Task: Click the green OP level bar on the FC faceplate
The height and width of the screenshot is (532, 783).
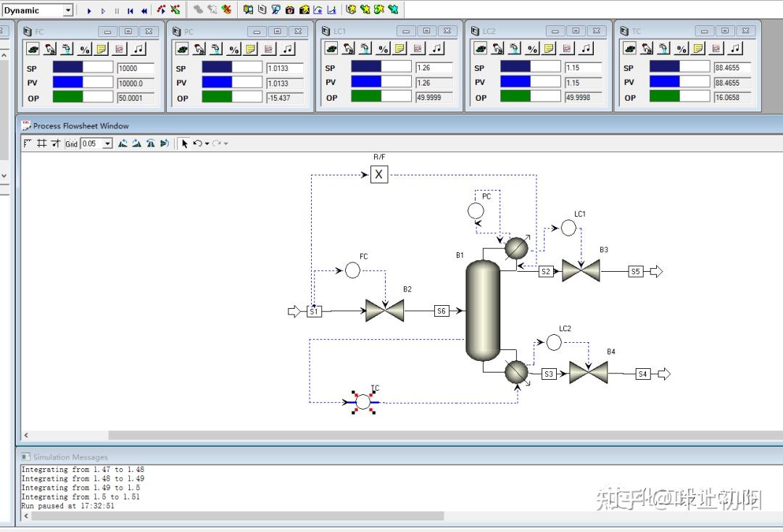Action: [67, 98]
